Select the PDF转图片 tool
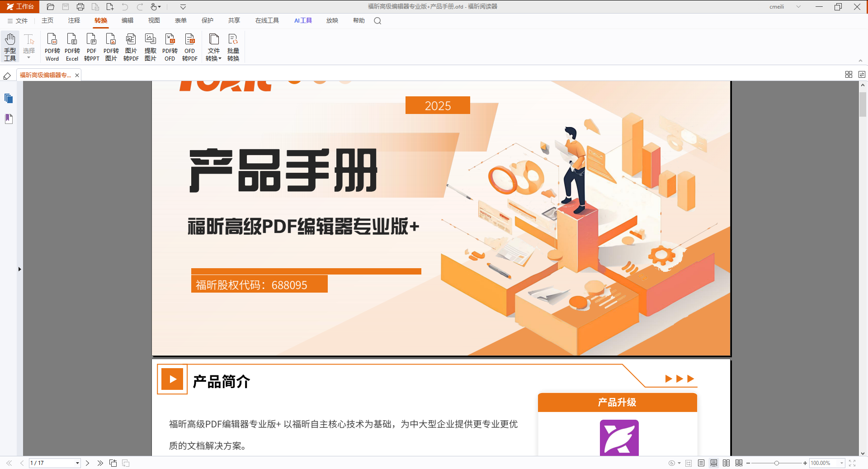This screenshot has width=868, height=469. tap(111, 47)
